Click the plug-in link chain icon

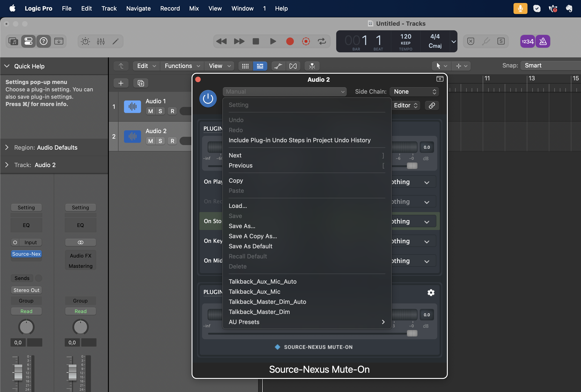point(432,105)
